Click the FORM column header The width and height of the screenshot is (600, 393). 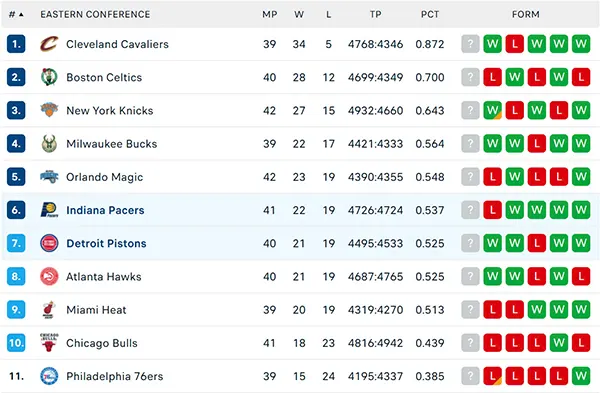coord(526,15)
